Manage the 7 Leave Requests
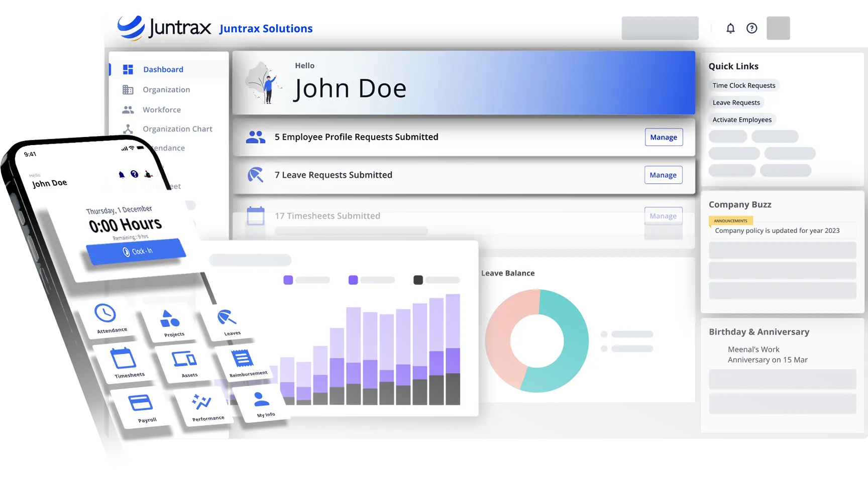Screen dimensions: 868x488 click(x=663, y=175)
